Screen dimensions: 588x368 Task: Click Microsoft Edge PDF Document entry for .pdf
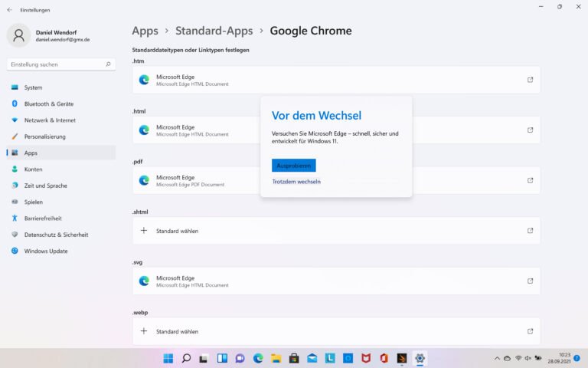point(336,180)
